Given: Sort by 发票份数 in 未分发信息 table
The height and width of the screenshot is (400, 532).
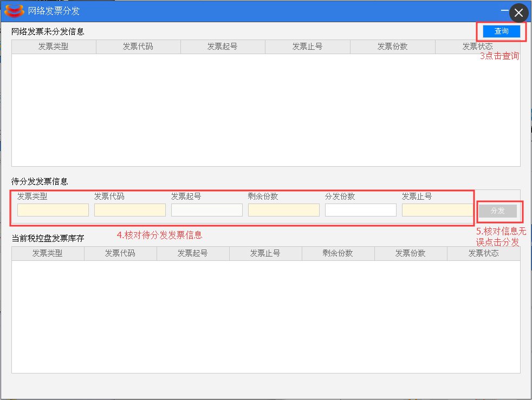Looking at the screenshot, I should [393, 47].
